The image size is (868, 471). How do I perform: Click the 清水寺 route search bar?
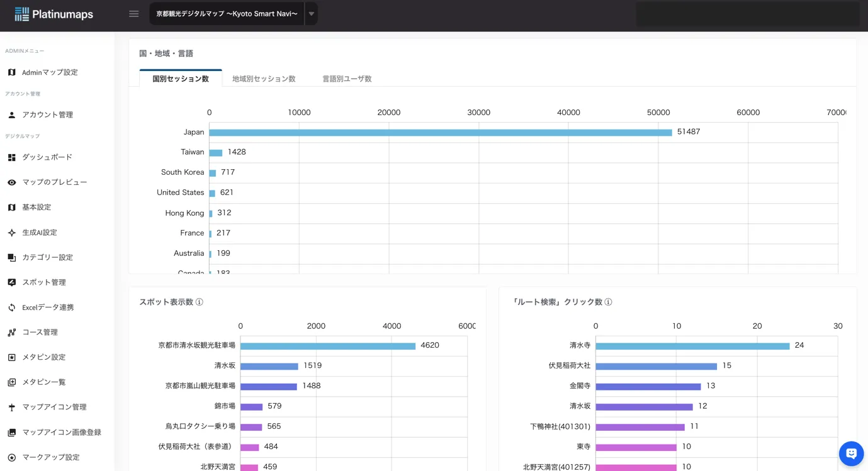pos(692,346)
